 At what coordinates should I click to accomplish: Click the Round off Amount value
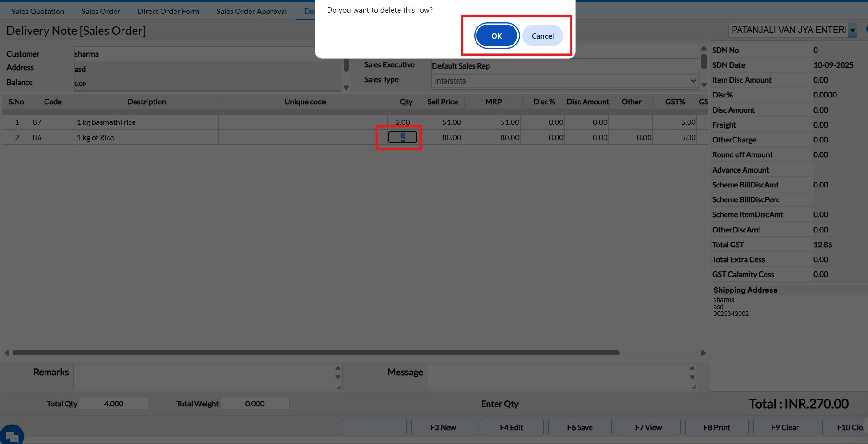[x=820, y=154]
